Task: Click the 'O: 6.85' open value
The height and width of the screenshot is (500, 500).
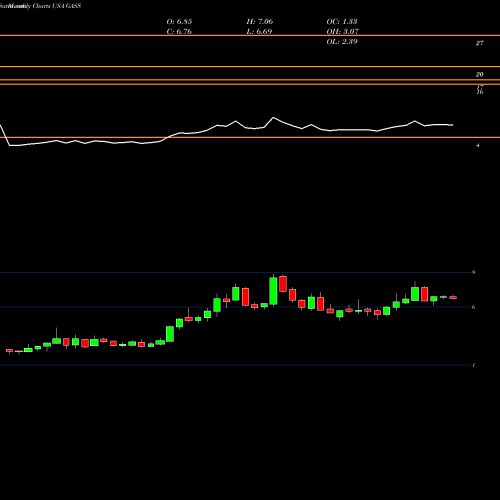Action: coord(179,21)
